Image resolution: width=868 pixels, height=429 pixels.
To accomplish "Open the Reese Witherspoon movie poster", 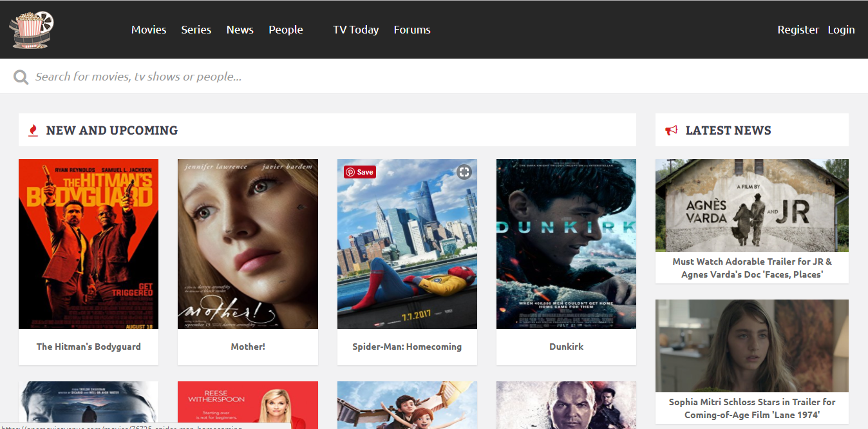I will tap(248, 405).
